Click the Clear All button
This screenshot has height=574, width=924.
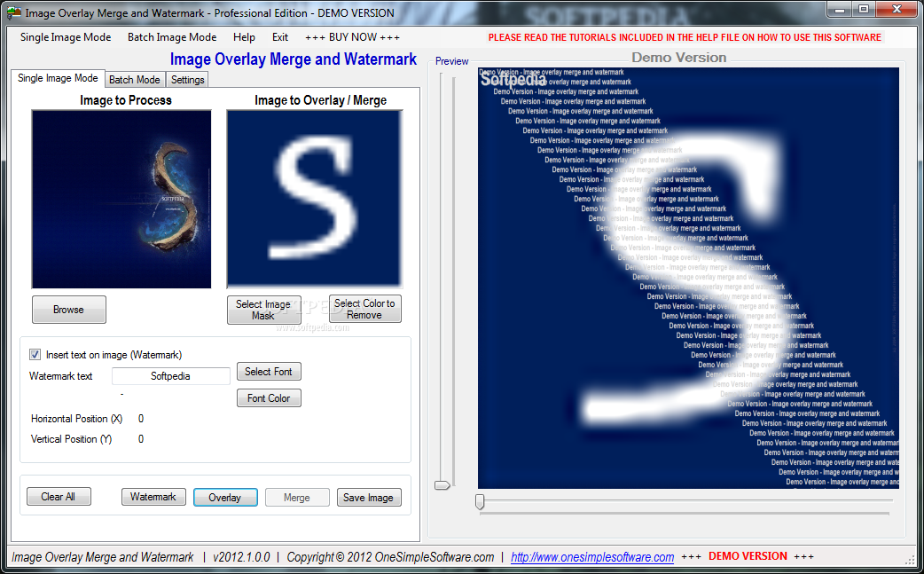click(59, 497)
